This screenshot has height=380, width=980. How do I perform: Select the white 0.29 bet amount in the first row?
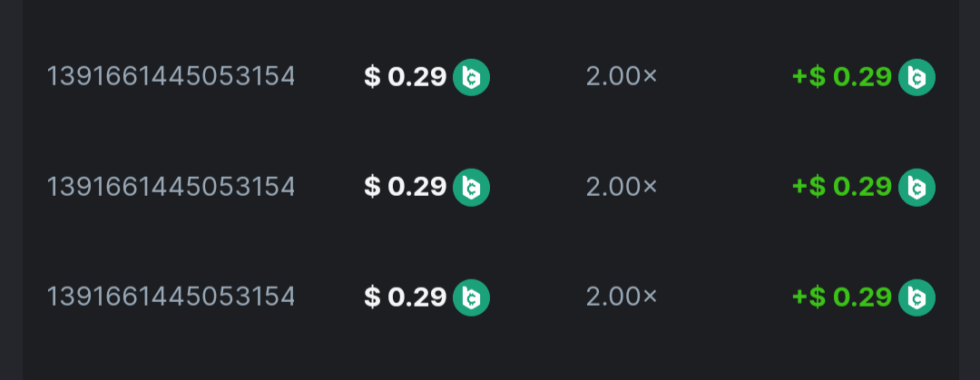[416, 78]
